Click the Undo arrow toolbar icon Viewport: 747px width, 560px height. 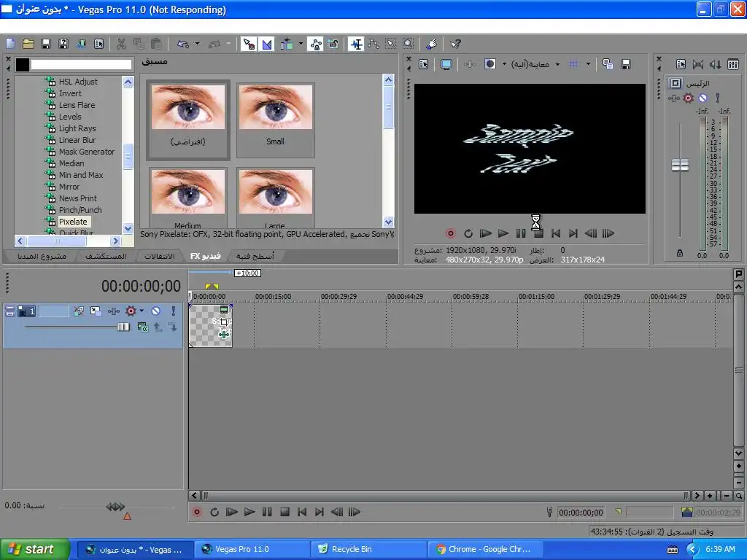(x=183, y=44)
